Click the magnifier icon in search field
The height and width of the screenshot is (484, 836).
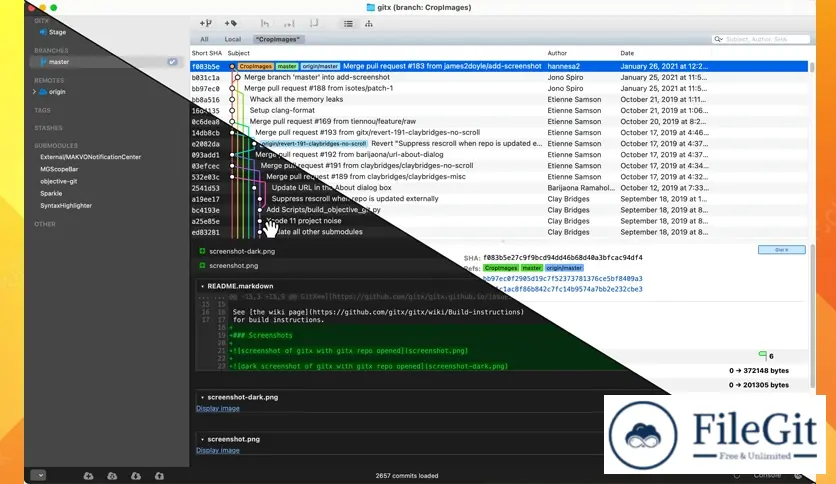coord(719,39)
